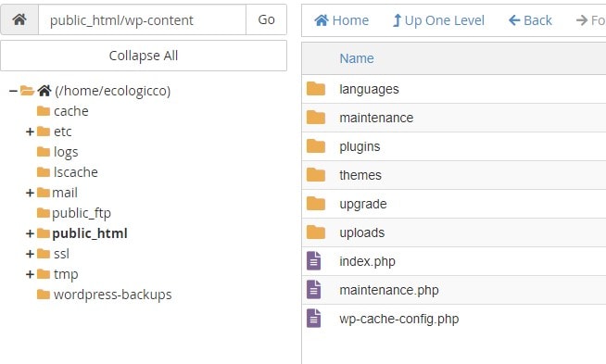The width and height of the screenshot is (606, 364).
Task: Expand the mail folder node
Action: tap(30, 193)
